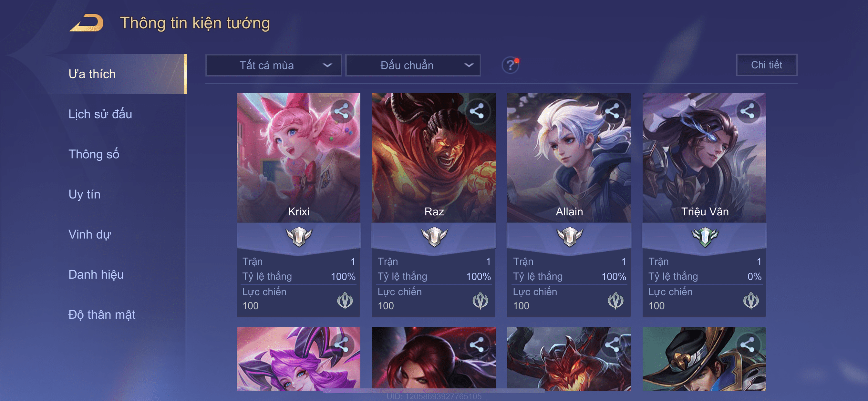Viewport: 868px width, 401px height.
Task: Share the Allain hero card
Action: pyautogui.click(x=612, y=111)
